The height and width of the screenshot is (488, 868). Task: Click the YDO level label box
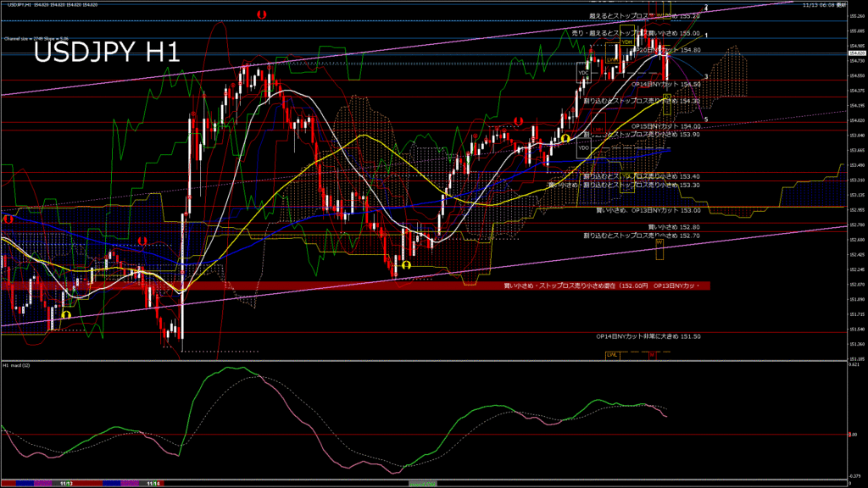pos(583,147)
